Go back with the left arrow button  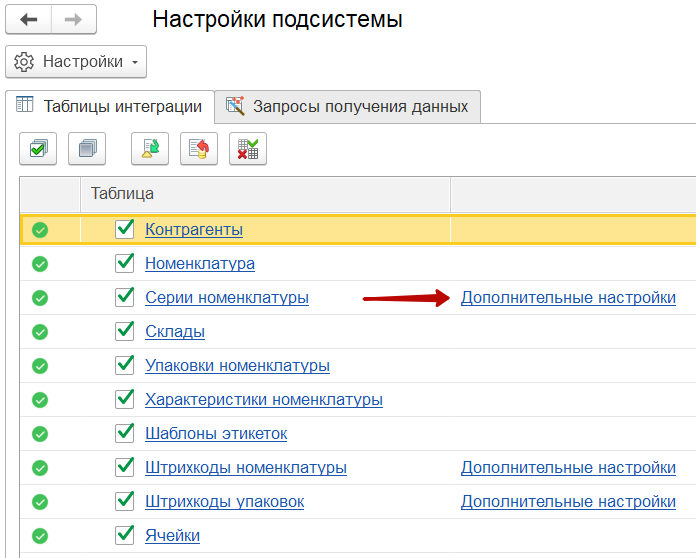coord(29,20)
